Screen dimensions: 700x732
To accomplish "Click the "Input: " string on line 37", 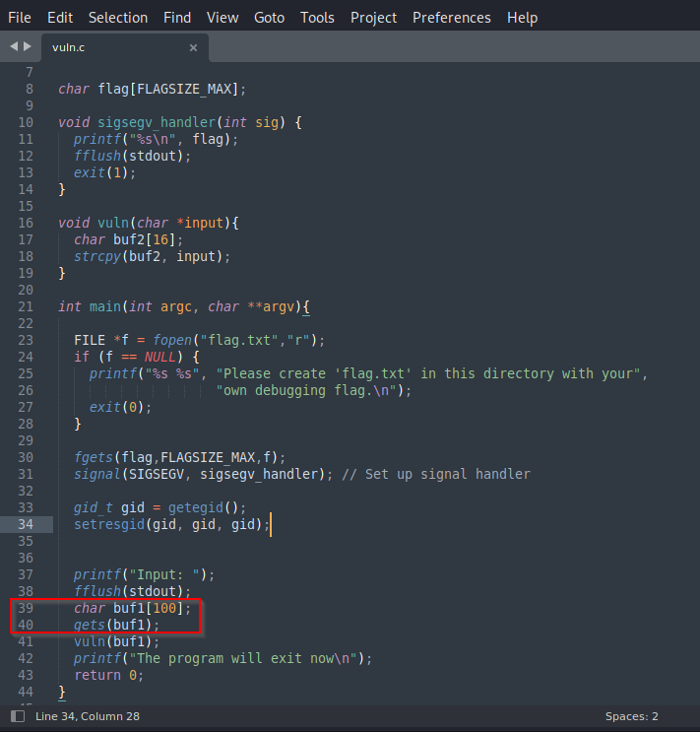I will 164,574.
